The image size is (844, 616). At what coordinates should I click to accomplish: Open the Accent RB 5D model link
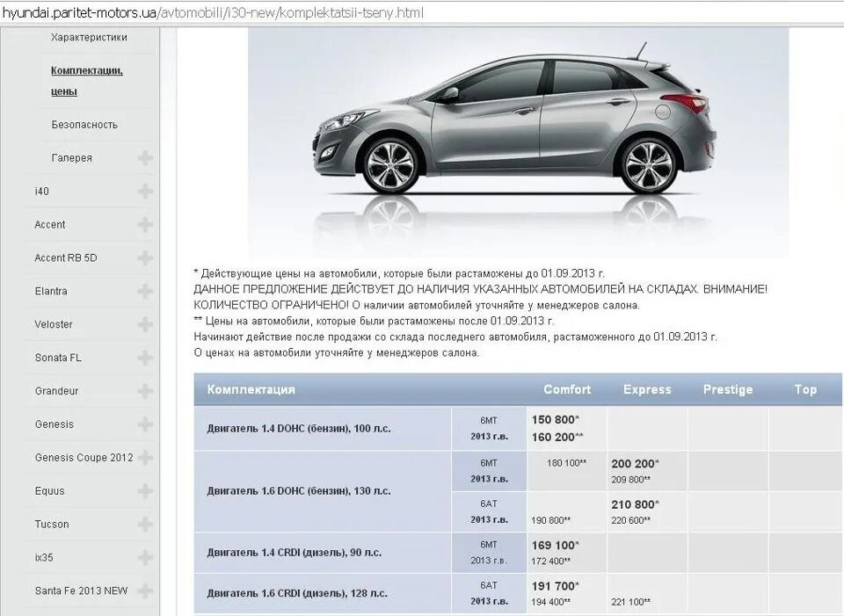click(x=66, y=257)
